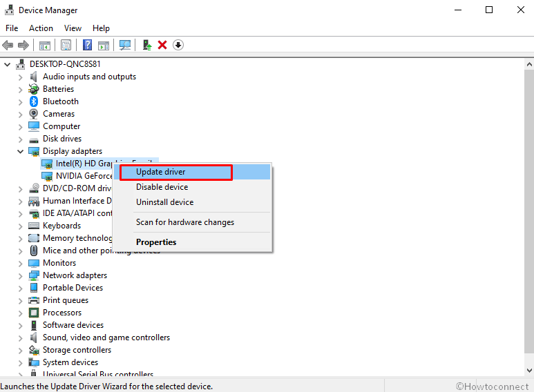This screenshot has height=392, width=534.
Task: Select the NVIDIA GeForce device entry
Action: tap(84, 176)
